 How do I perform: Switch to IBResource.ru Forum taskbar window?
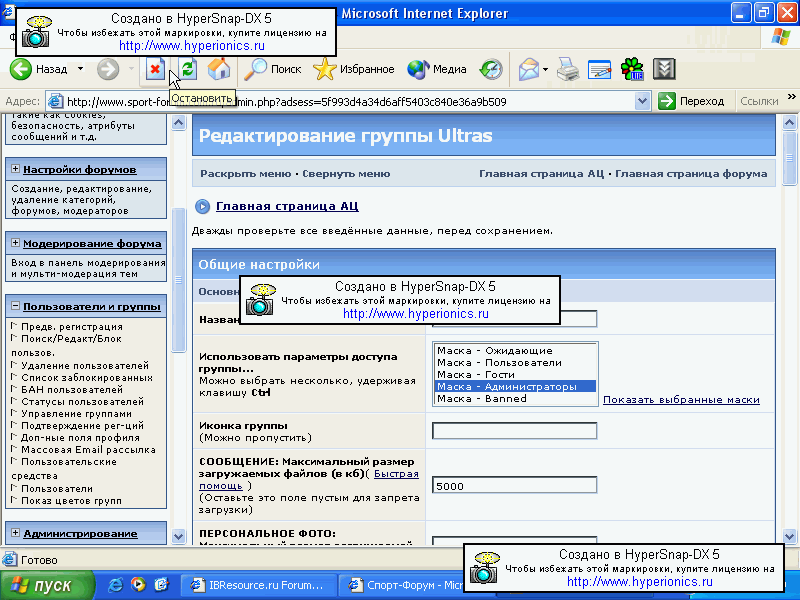[x=259, y=585]
